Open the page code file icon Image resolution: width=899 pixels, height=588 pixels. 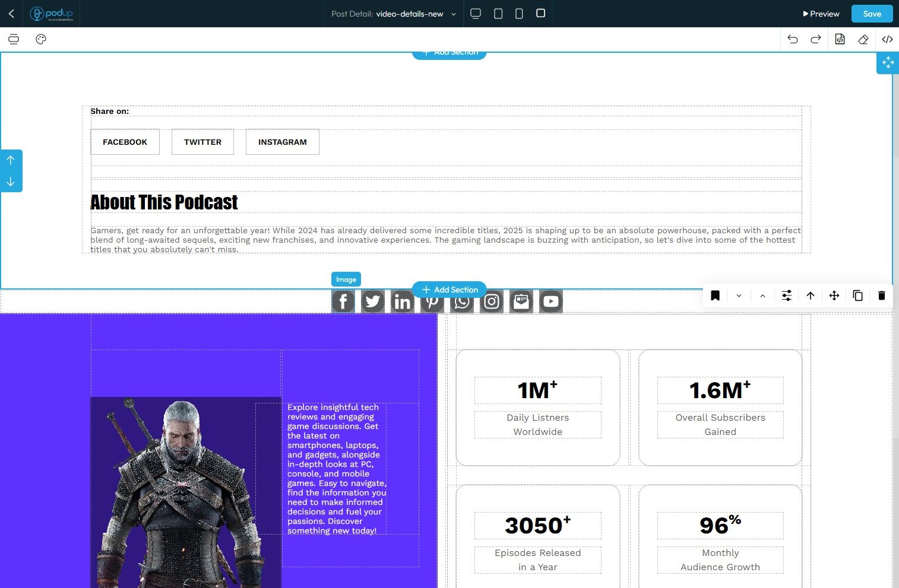click(840, 39)
